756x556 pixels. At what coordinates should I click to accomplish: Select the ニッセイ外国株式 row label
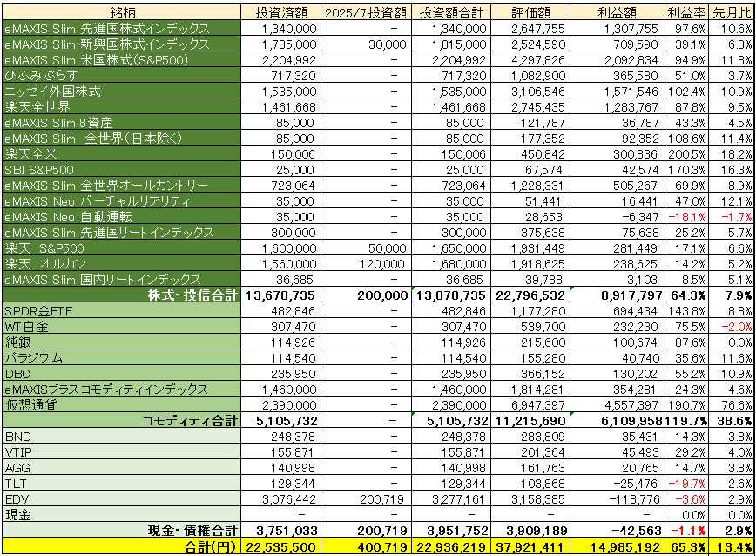pos(122,92)
